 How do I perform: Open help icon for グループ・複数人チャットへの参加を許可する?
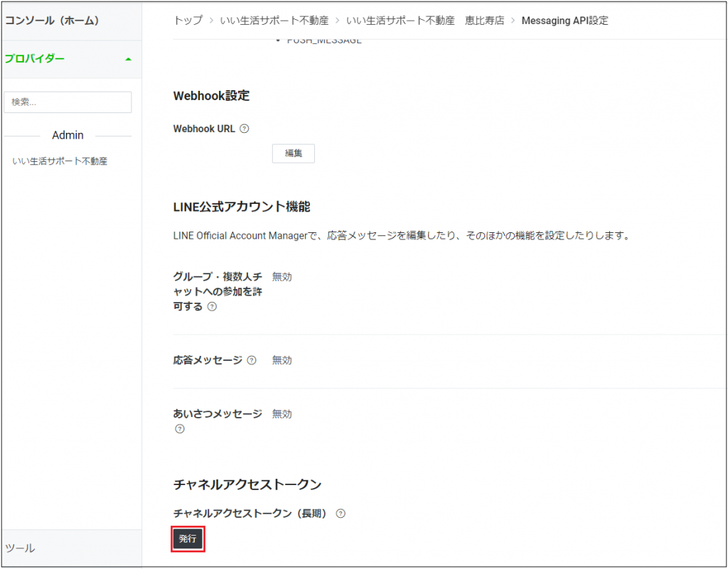212,307
